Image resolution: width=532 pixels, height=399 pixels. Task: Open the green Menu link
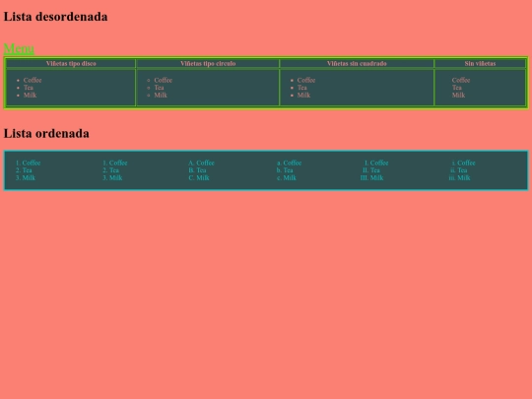pyautogui.click(x=19, y=48)
